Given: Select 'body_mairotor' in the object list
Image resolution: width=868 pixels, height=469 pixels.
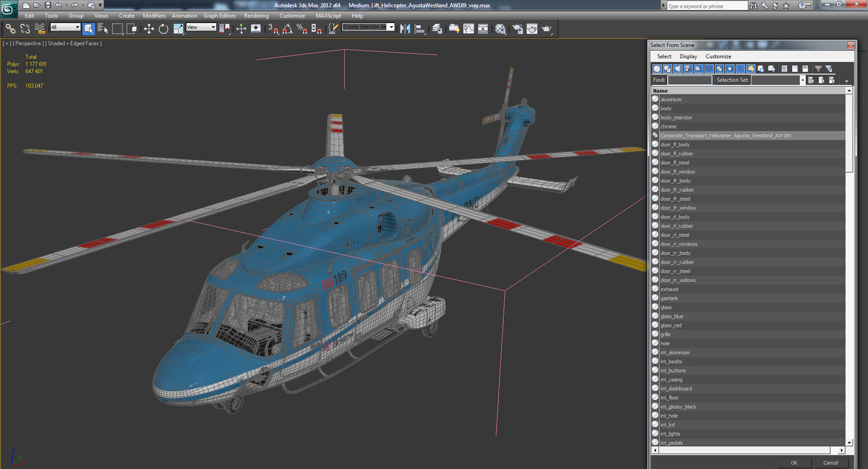Looking at the screenshot, I should (x=748, y=117).
